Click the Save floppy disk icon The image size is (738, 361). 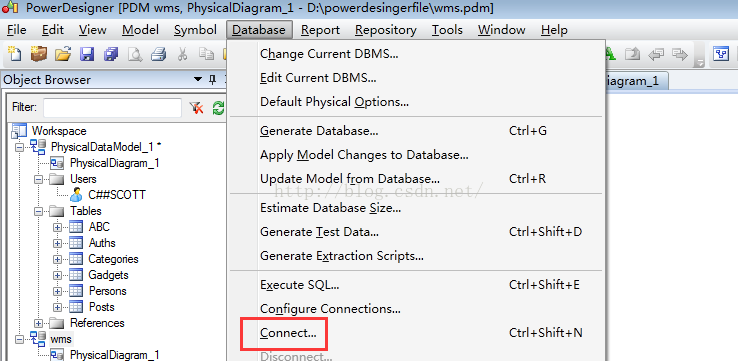click(87, 54)
